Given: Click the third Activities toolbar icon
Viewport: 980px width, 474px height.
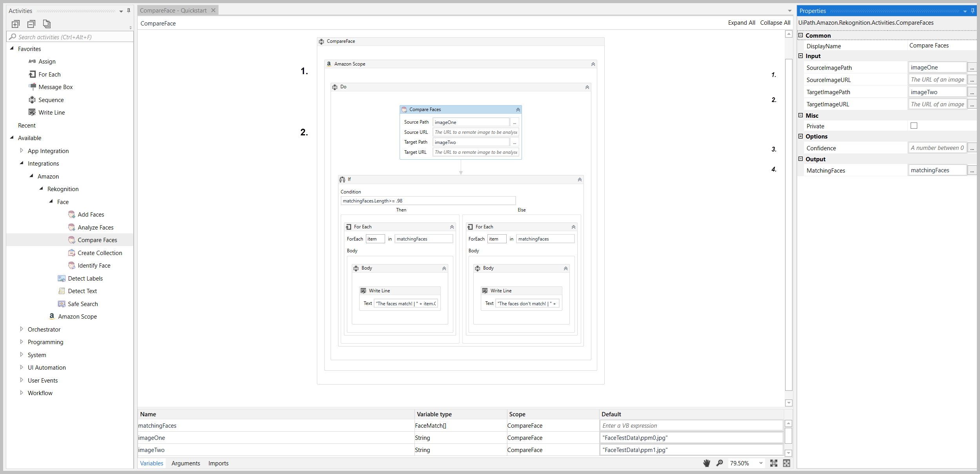Looking at the screenshot, I should point(47,24).
